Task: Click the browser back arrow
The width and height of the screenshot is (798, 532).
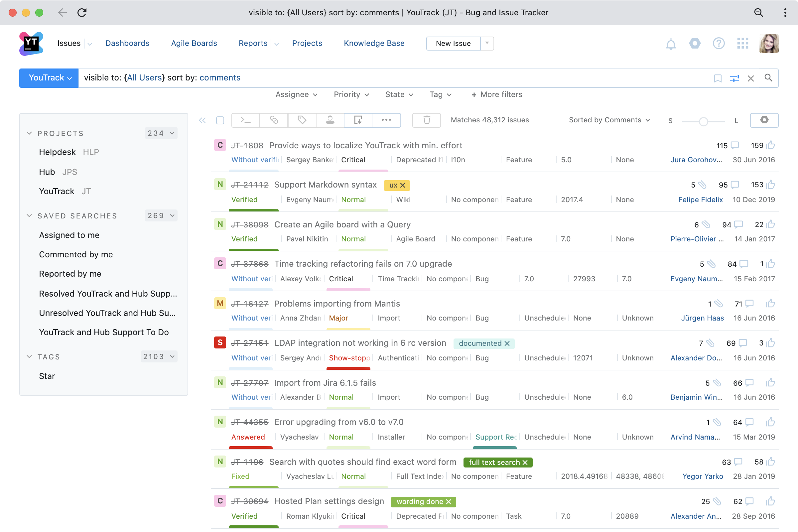Action: [x=62, y=13]
